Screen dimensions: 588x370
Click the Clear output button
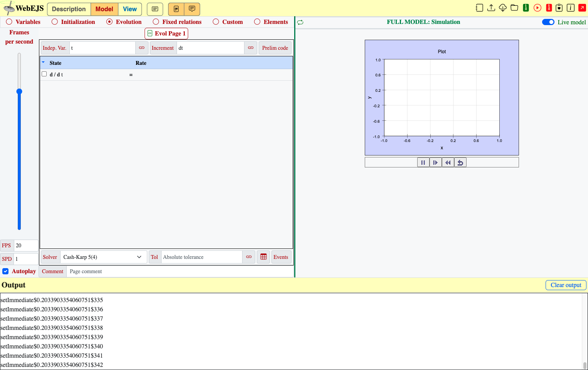point(566,285)
